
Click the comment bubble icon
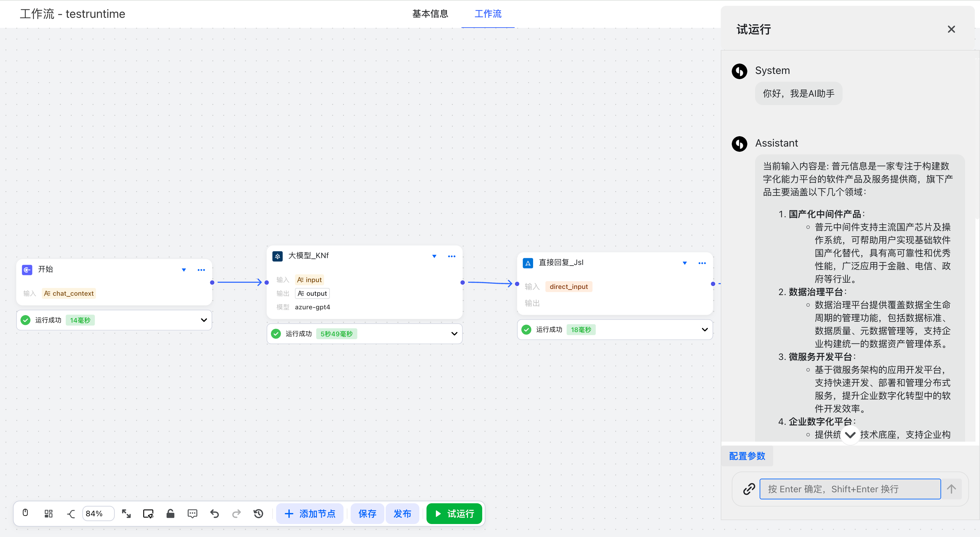[x=192, y=513]
